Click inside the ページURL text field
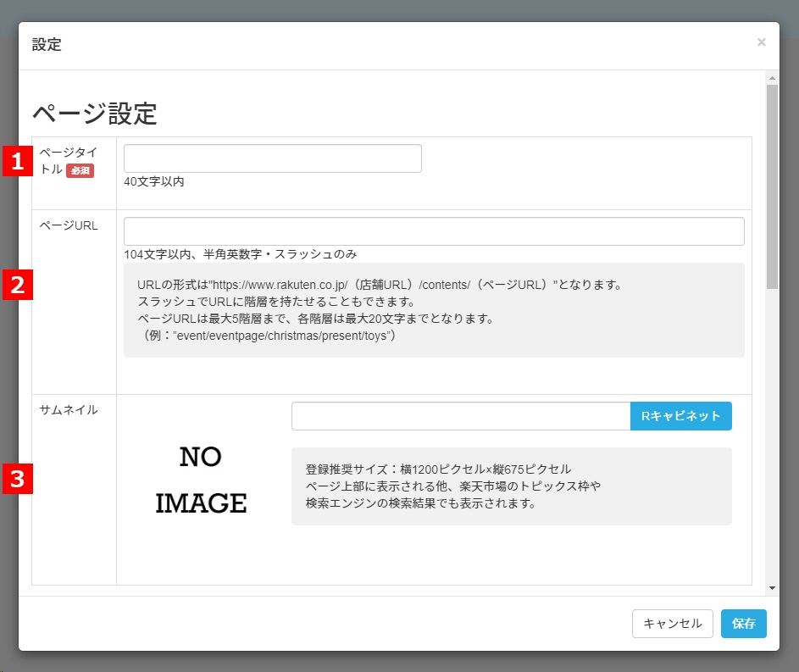Image resolution: width=799 pixels, height=672 pixels. [x=433, y=230]
